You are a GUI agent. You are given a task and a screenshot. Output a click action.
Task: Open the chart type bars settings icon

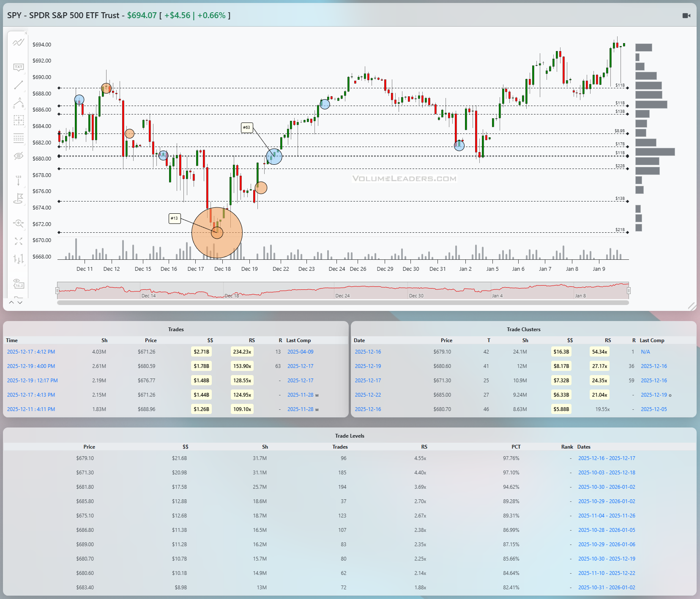coord(18,259)
